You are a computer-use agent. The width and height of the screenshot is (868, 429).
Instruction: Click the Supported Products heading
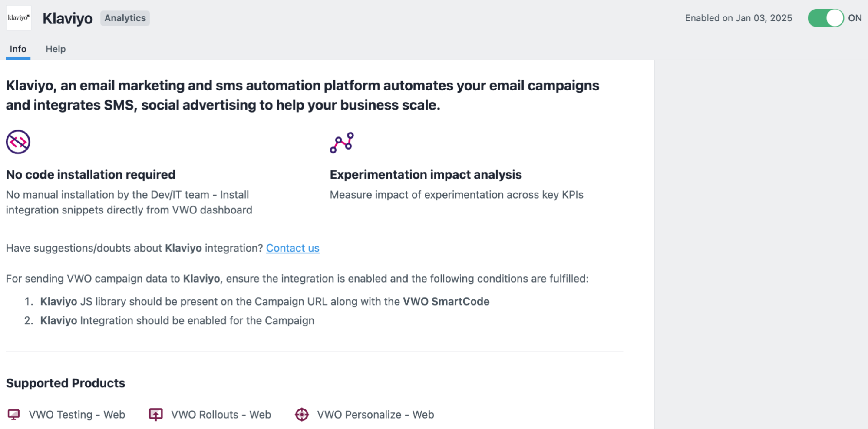tap(66, 383)
